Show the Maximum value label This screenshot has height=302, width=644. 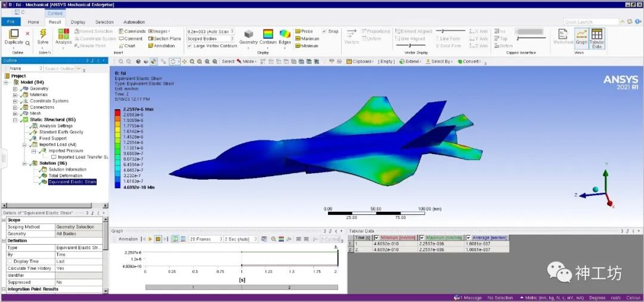(307, 39)
